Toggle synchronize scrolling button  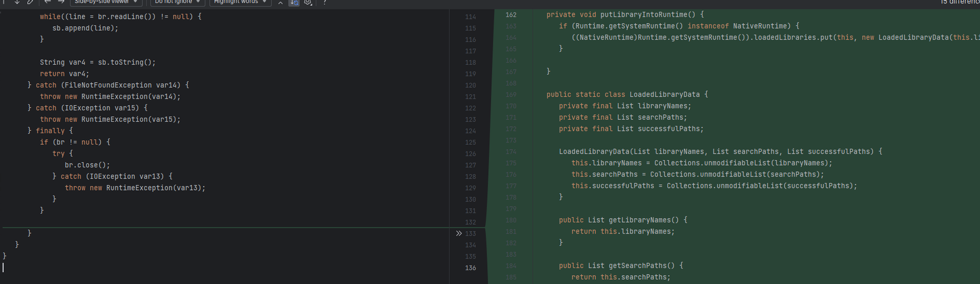(294, 2)
